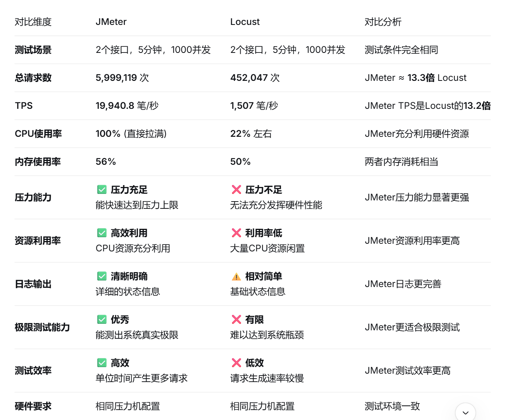Click the text 基础状态信息

pos(258,292)
